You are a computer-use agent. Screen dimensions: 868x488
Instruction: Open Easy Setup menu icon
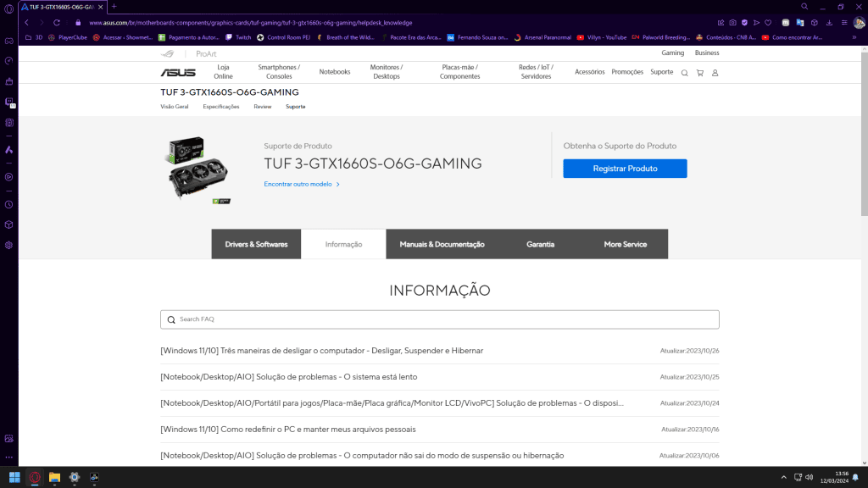[844, 23]
